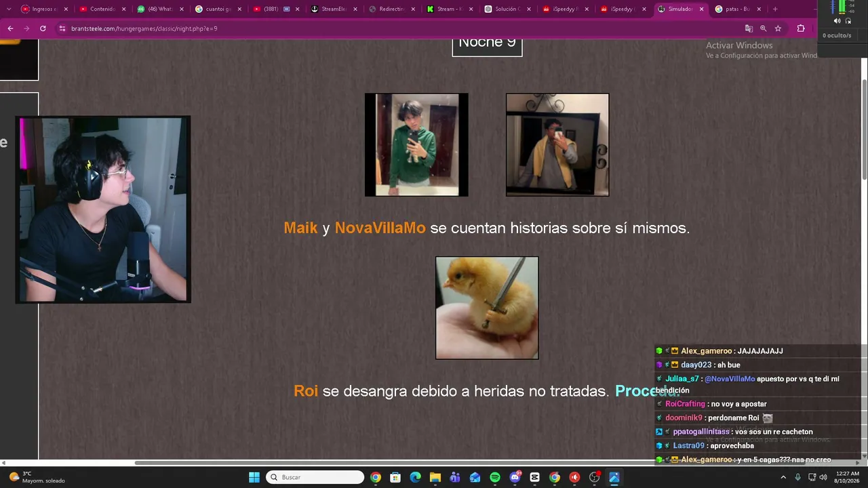Go back to the previous page
Screen dimensions: 868x488
point(10,28)
